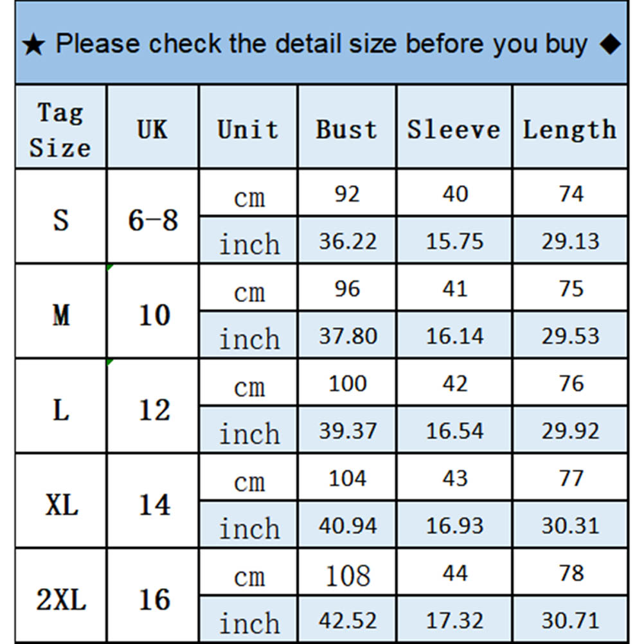
Task: Click the Tag Size column header
Action: pyautogui.click(x=60, y=129)
